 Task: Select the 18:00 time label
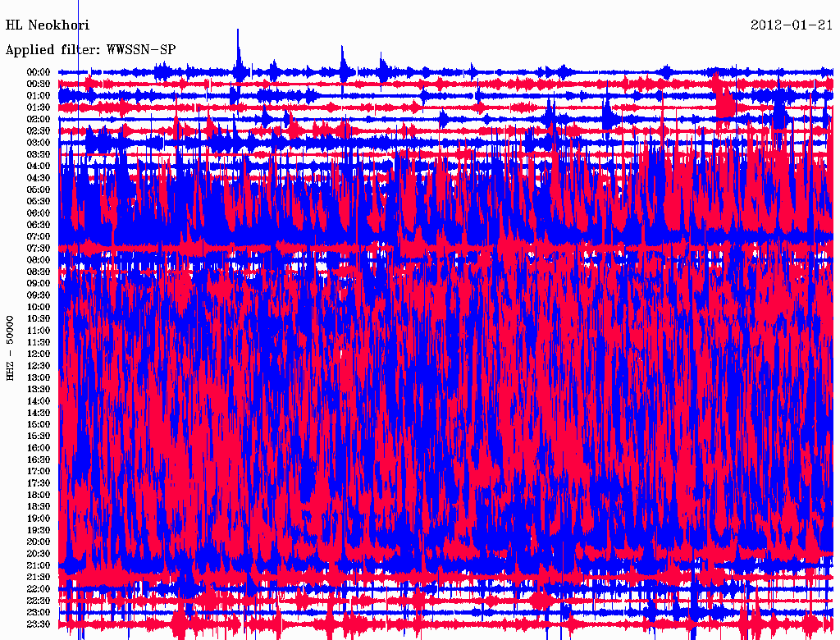click(39, 495)
